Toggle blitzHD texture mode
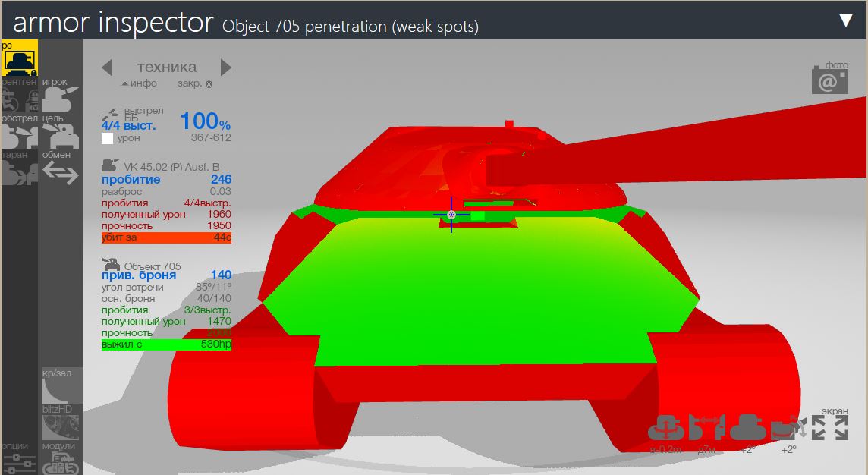 tap(61, 423)
